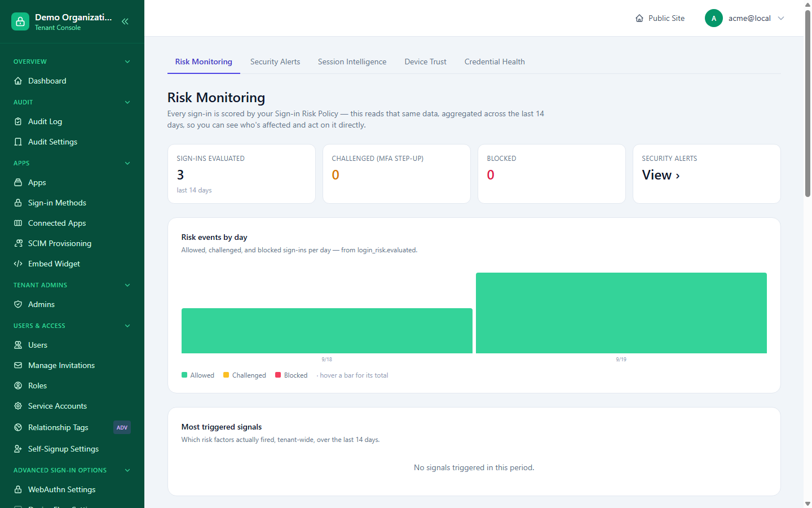Collapse the Advanced Sign-in Options section
The width and height of the screenshot is (812, 508).
click(x=127, y=470)
